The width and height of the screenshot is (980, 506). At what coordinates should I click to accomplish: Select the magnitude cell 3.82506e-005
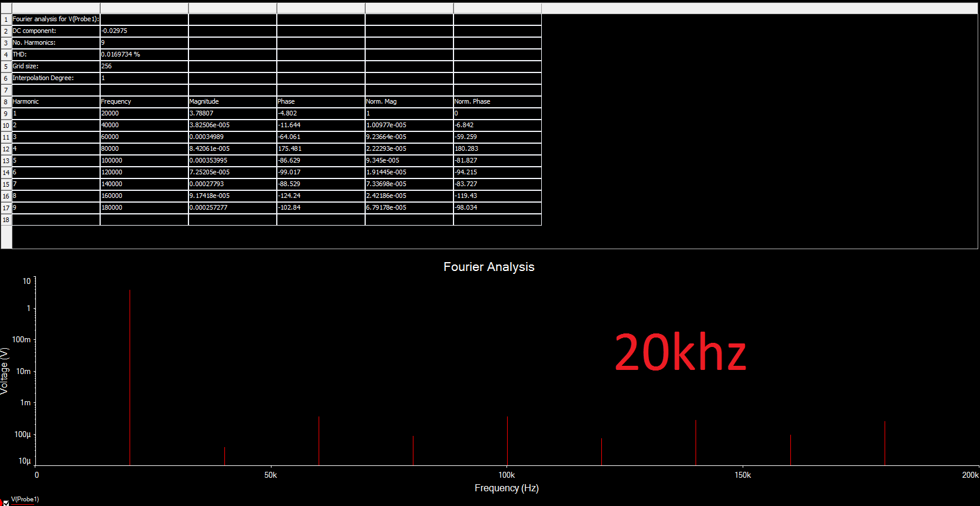[x=233, y=125]
